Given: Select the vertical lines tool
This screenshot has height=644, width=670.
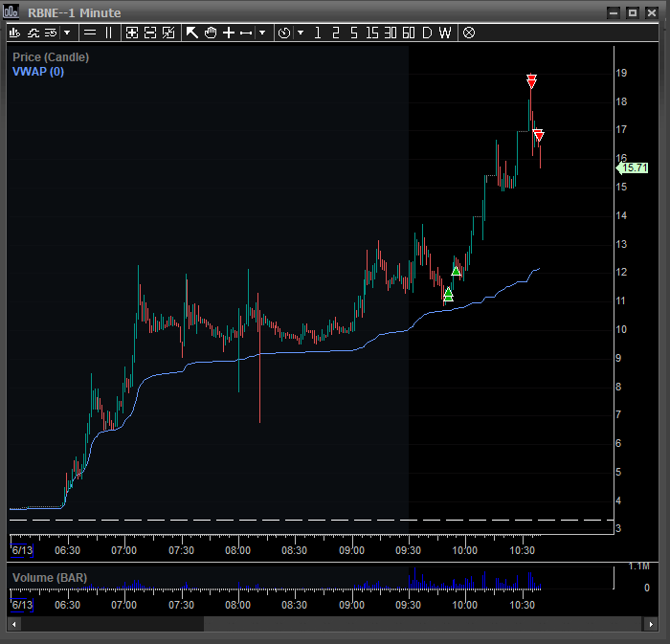Looking at the screenshot, I should point(108,33).
